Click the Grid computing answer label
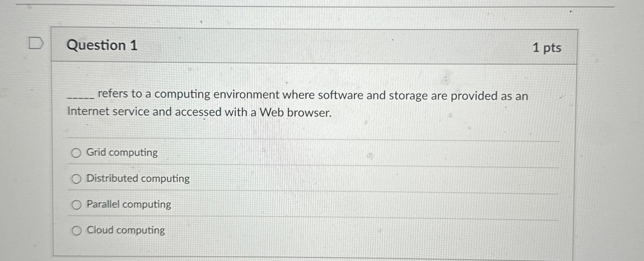The width and height of the screenshot is (644, 261). pyautogui.click(x=122, y=153)
